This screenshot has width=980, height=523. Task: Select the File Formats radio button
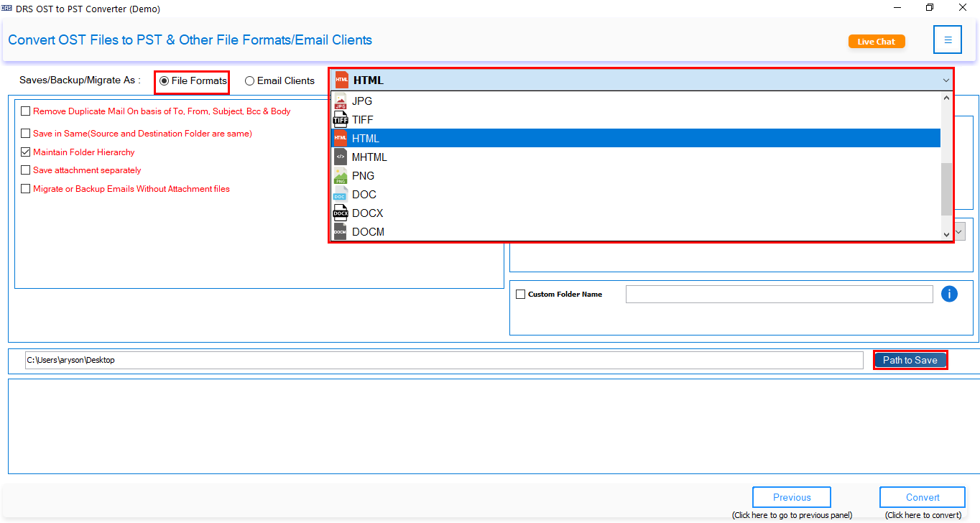[x=165, y=81]
